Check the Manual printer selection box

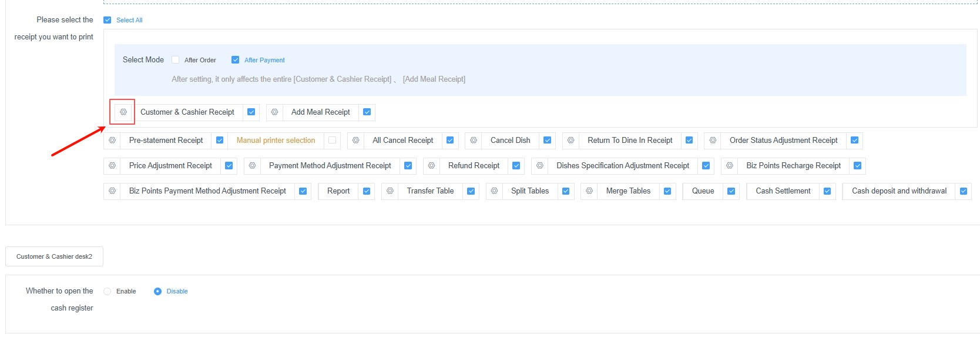coord(333,140)
